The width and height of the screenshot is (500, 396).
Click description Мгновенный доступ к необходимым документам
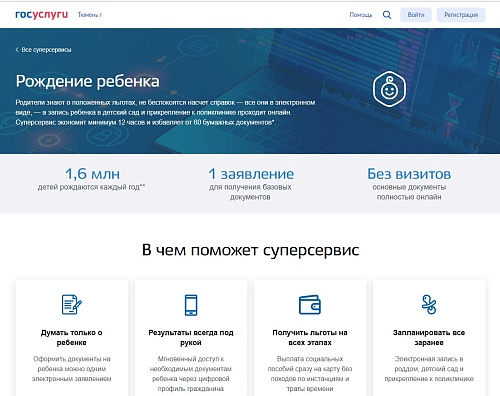(191, 374)
